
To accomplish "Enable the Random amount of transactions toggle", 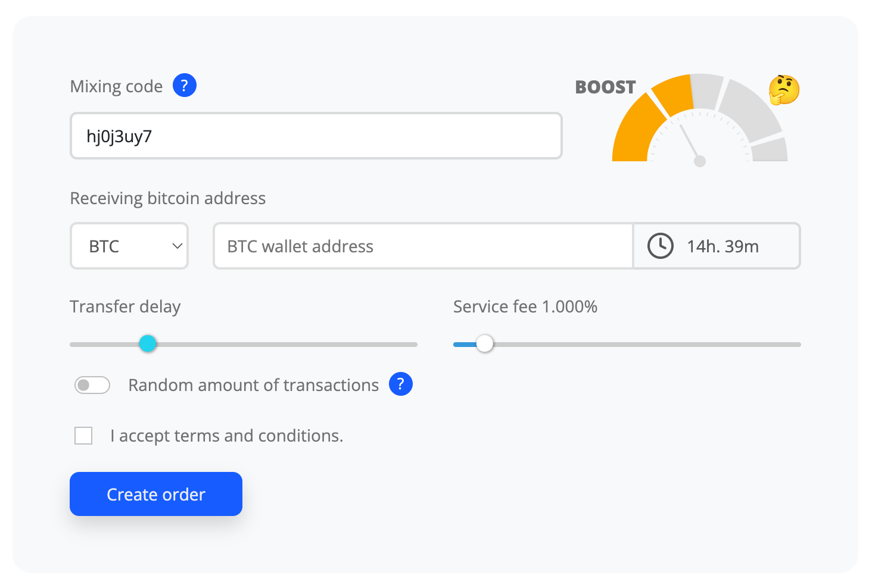I will tap(92, 385).
